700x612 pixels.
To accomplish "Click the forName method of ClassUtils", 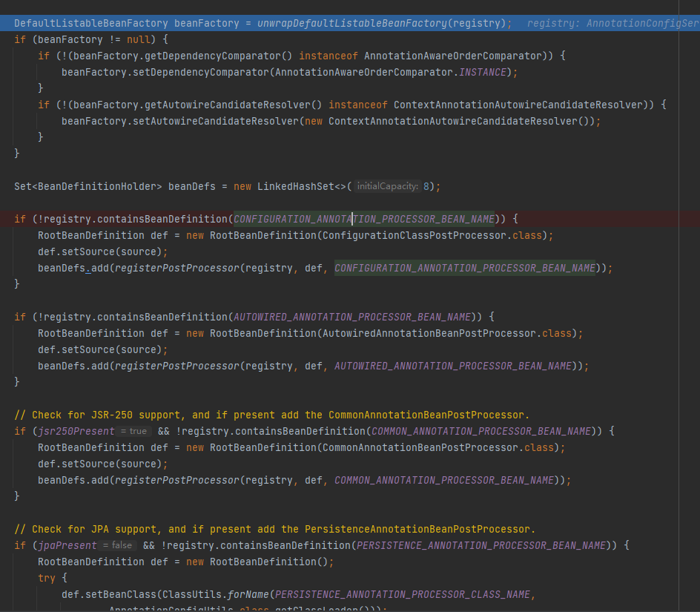I will point(248,595).
